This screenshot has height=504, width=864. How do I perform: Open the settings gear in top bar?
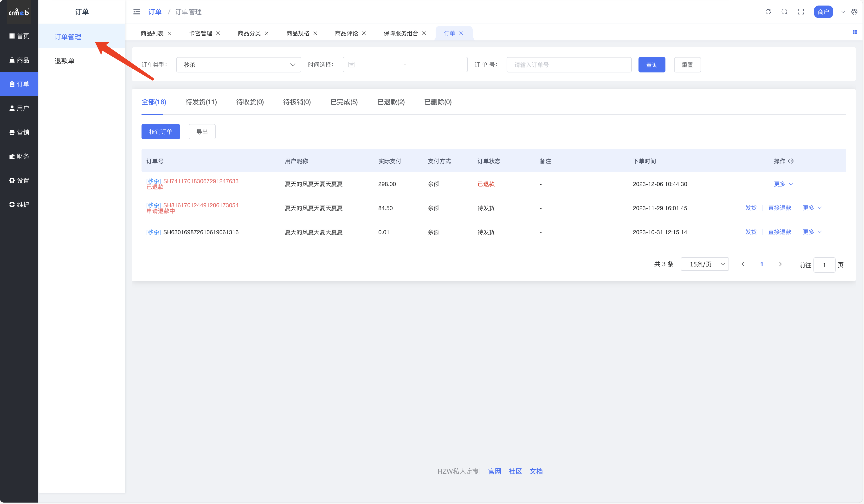[x=854, y=12]
